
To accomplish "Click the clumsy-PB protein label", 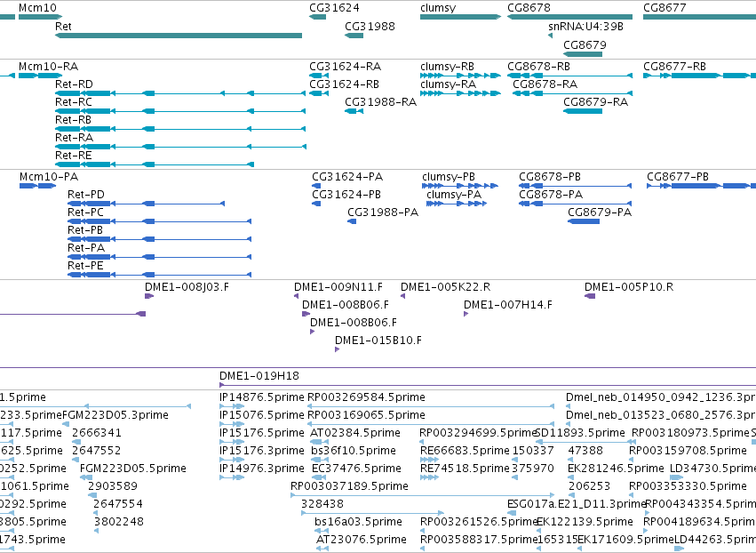I will coord(449,177).
